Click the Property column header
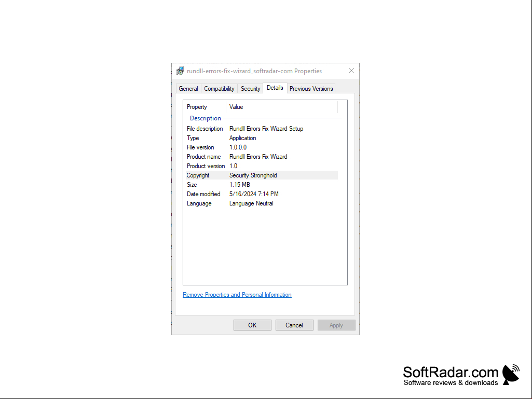 point(197,107)
